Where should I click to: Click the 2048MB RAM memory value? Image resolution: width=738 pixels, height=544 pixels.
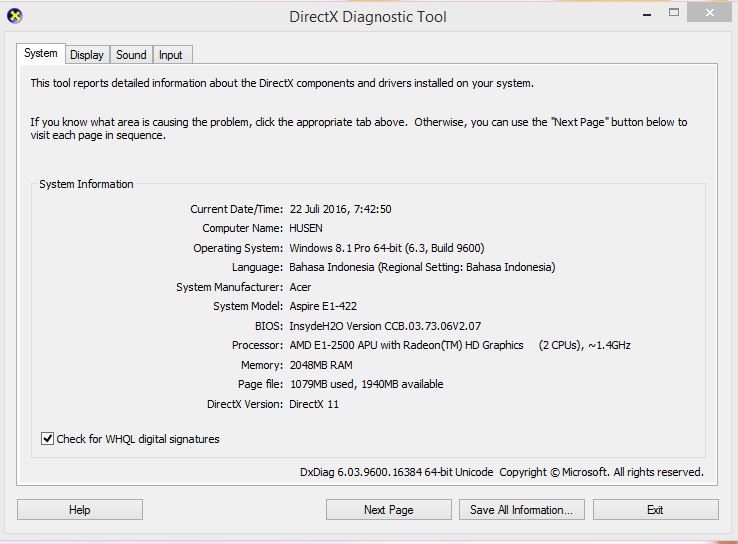(321, 365)
